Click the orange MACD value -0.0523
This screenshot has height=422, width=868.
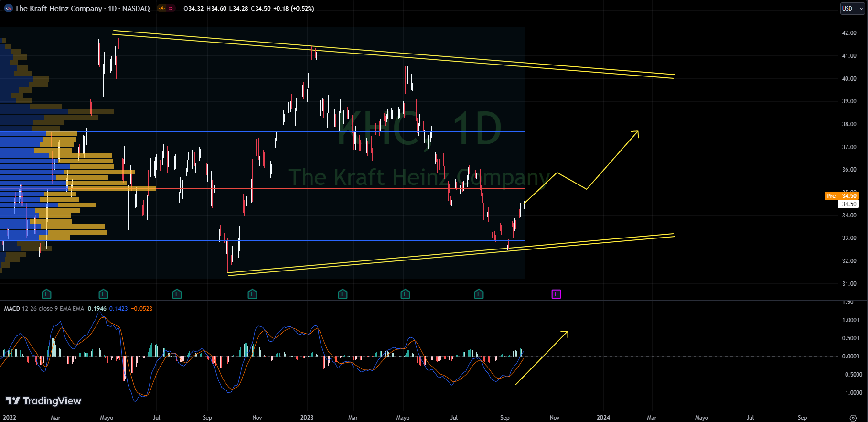142,309
